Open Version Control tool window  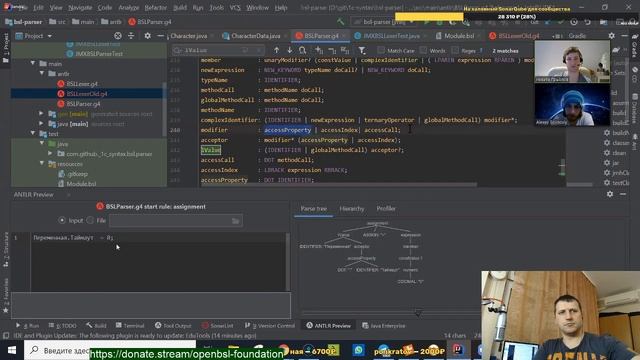click(270, 325)
